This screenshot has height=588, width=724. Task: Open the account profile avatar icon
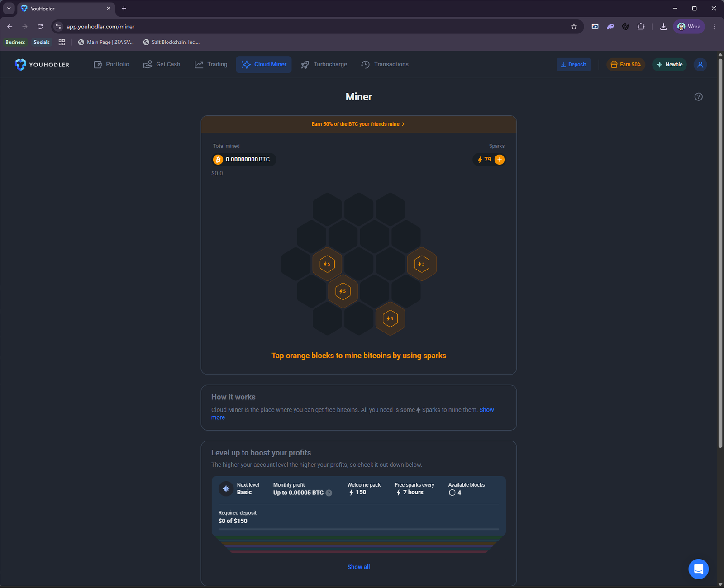click(700, 64)
